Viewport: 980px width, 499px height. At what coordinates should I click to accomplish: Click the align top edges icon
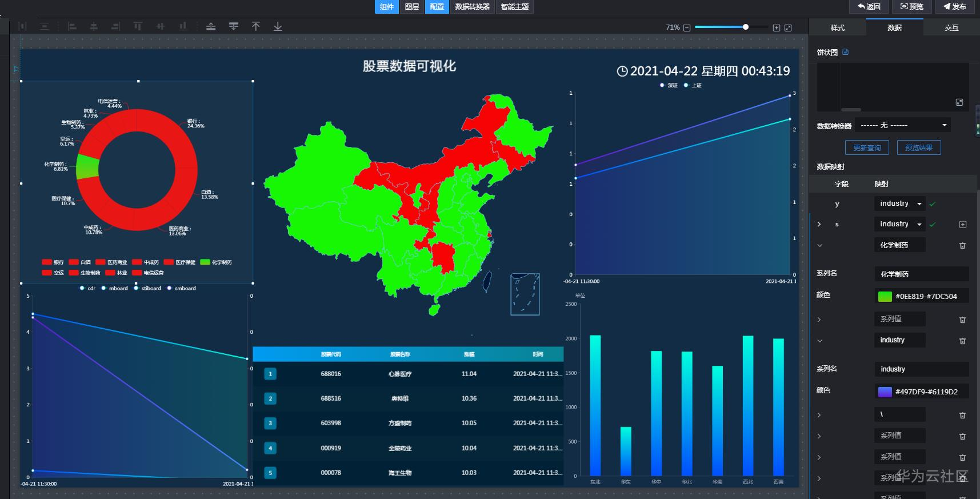click(138, 26)
